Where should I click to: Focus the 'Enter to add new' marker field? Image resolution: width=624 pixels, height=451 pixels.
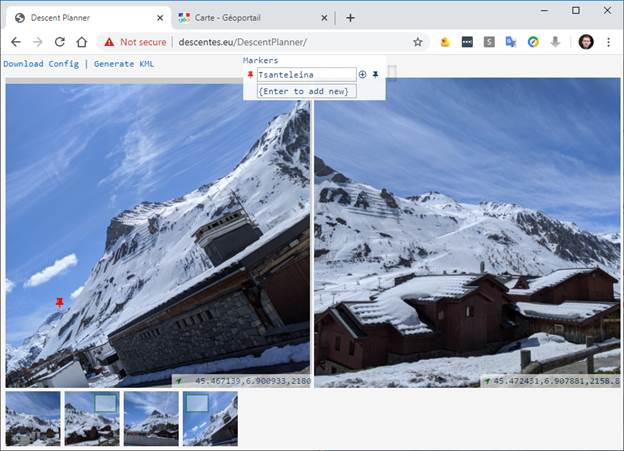(306, 91)
